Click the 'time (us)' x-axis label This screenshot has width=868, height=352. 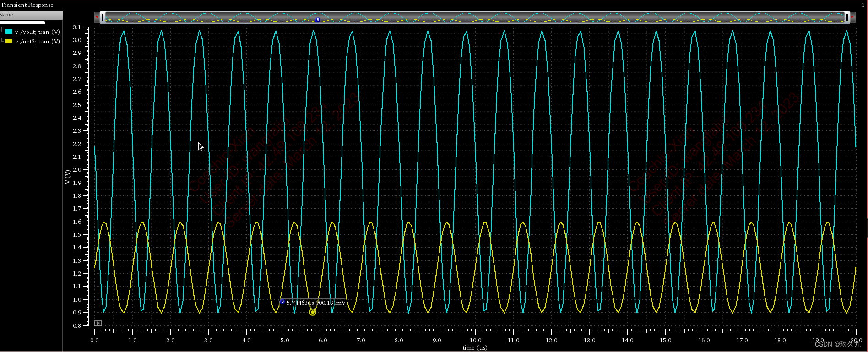coord(475,348)
